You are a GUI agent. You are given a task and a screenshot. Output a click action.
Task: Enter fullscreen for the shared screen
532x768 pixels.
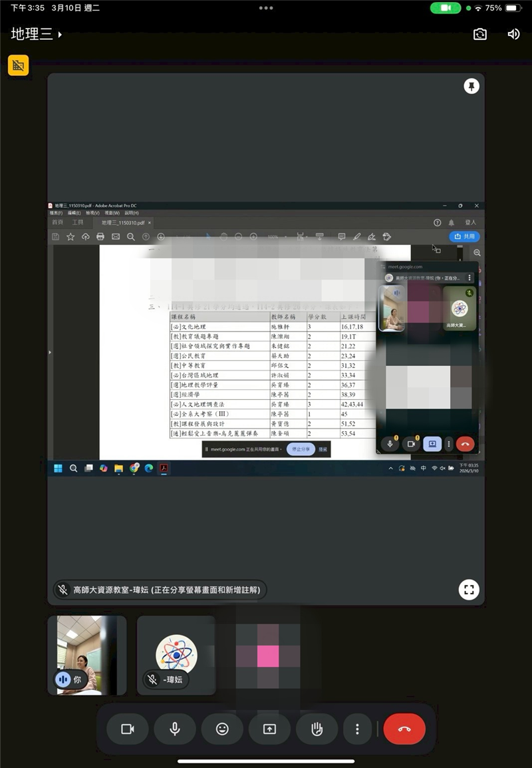[x=469, y=589]
